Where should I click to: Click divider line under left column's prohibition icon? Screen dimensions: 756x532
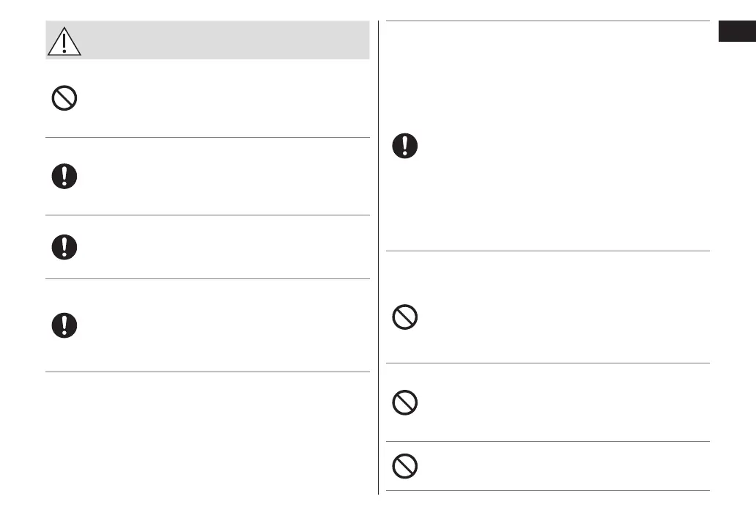[x=207, y=137]
